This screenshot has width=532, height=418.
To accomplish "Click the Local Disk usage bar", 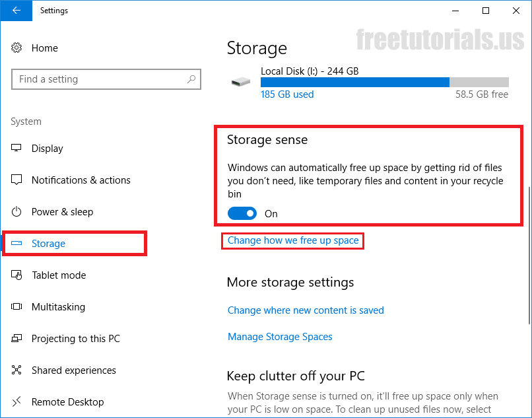I will click(384, 82).
